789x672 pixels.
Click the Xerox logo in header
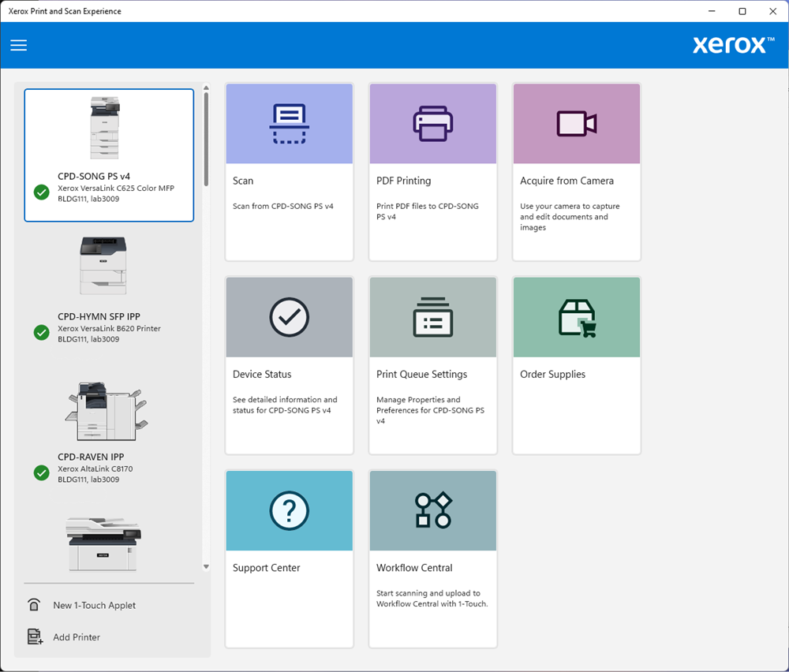point(733,45)
